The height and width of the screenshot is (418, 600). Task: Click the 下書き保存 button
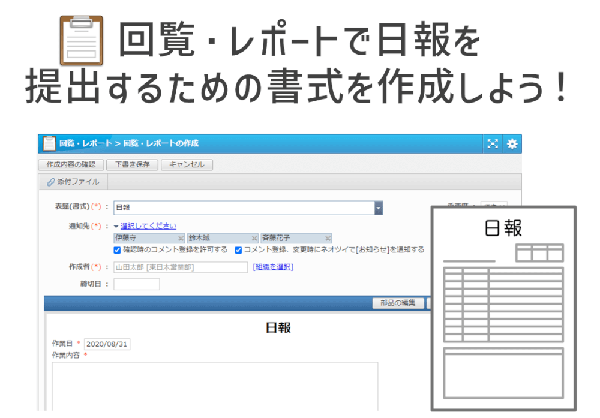pyautogui.click(x=132, y=165)
